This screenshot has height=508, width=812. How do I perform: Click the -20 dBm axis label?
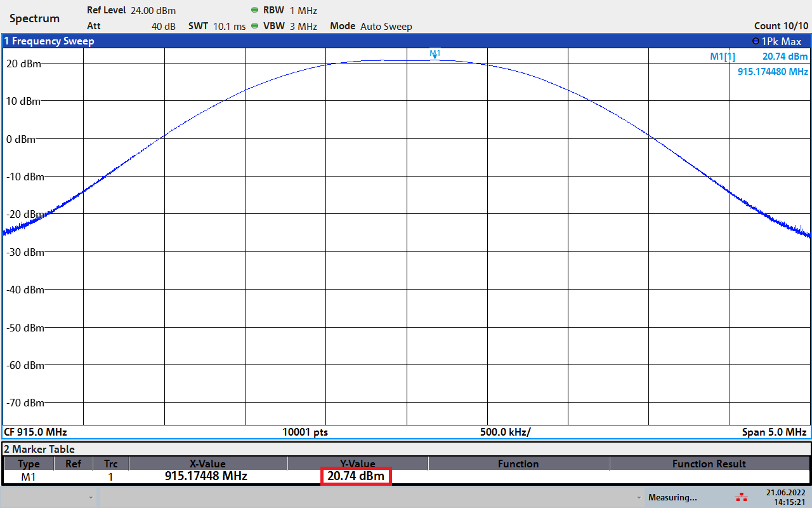click(x=25, y=214)
